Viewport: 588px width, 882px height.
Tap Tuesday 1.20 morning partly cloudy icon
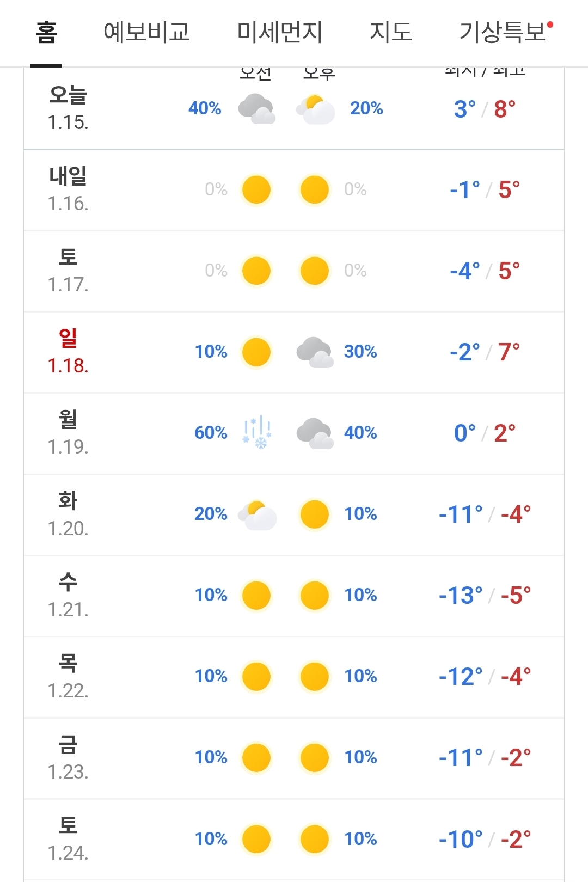(x=257, y=514)
